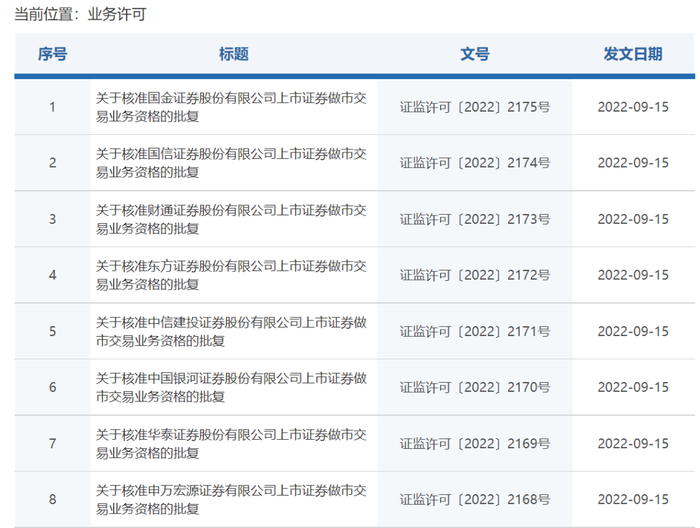Select document number 证监许可〔2022〕2175号
This screenshot has height=528, width=700.
click(475, 107)
